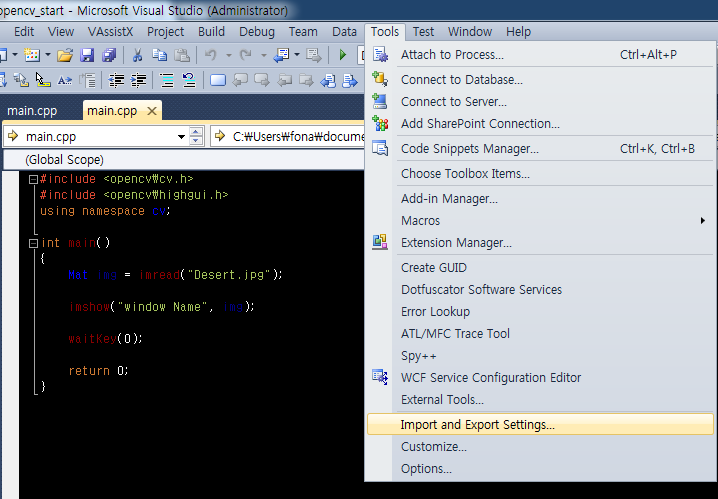Select Connect to Server menu entry
Image resolution: width=718 pixels, height=499 pixels.
click(540, 102)
